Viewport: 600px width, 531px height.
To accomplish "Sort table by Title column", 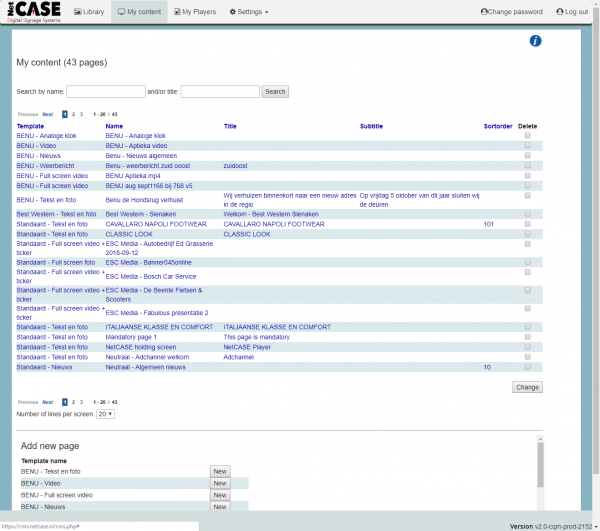I will coord(230,126).
